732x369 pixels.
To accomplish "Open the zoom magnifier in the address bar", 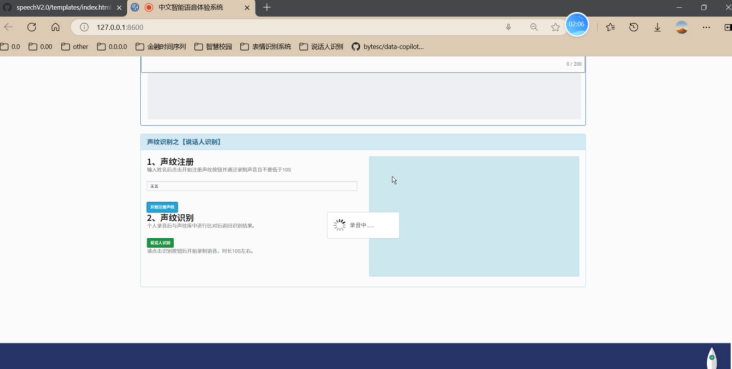I will (534, 27).
